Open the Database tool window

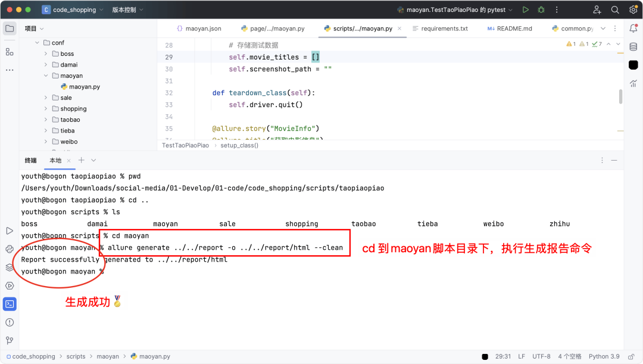pos(633,46)
